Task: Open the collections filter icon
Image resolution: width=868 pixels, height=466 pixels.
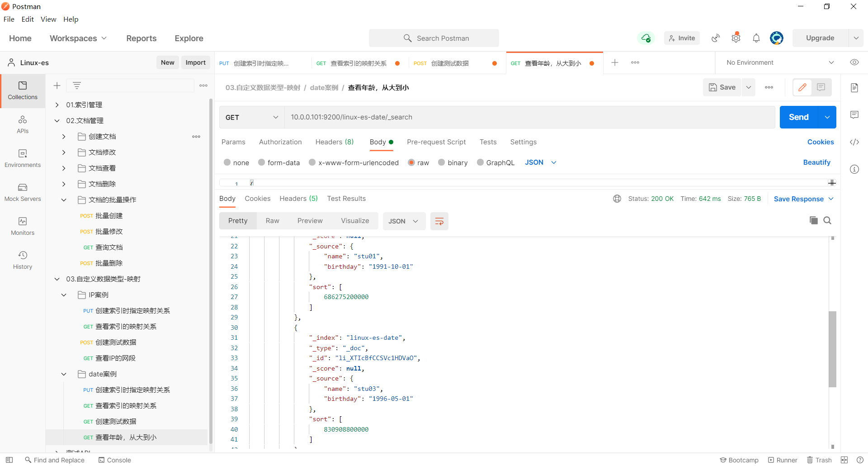Action: [x=77, y=86]
